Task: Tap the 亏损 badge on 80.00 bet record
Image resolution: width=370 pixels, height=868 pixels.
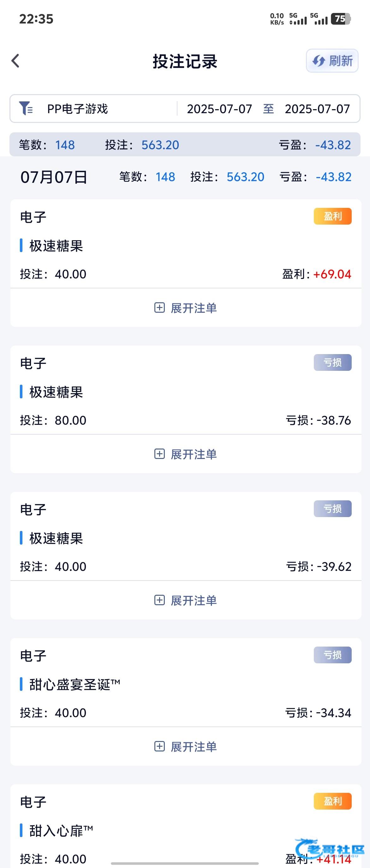Action: point(332,363)
